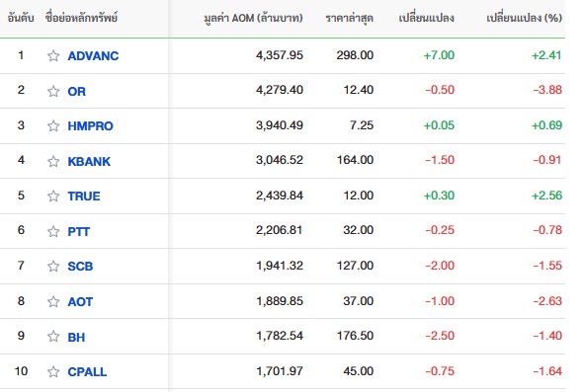The height and width of the screenshot is (392, 582).
Task: Add HMPRO to favorites star
Action: click(x=53, y=125)
